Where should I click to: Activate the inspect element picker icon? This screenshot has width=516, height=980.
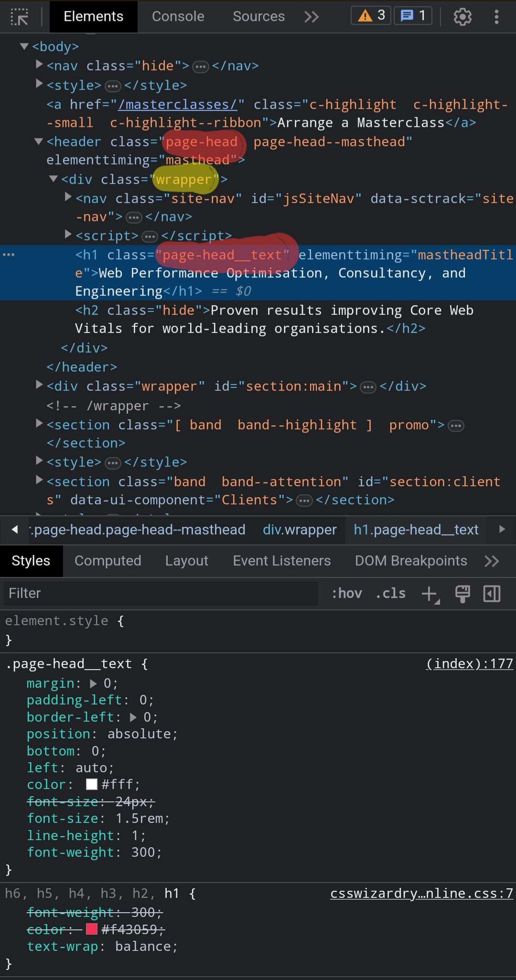coord(20,17)
